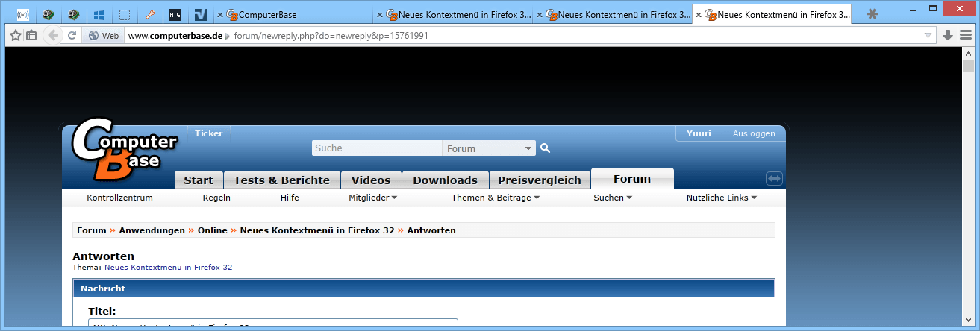The height and width of the screenshot is (331, 980).
Task: Click Ausloggen to log out
Action: pyautogui.click(x=754, y=133)
